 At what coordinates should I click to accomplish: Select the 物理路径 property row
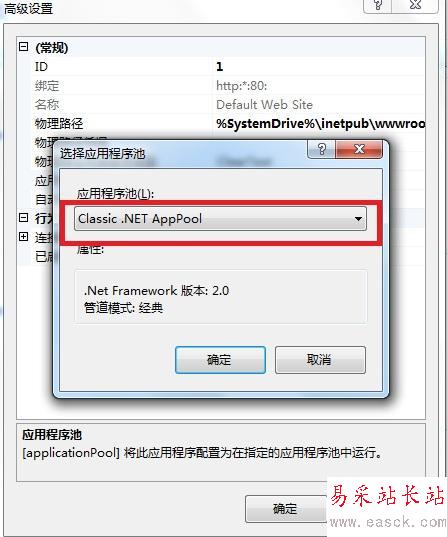pyautogui.click(x=229, y=124)
